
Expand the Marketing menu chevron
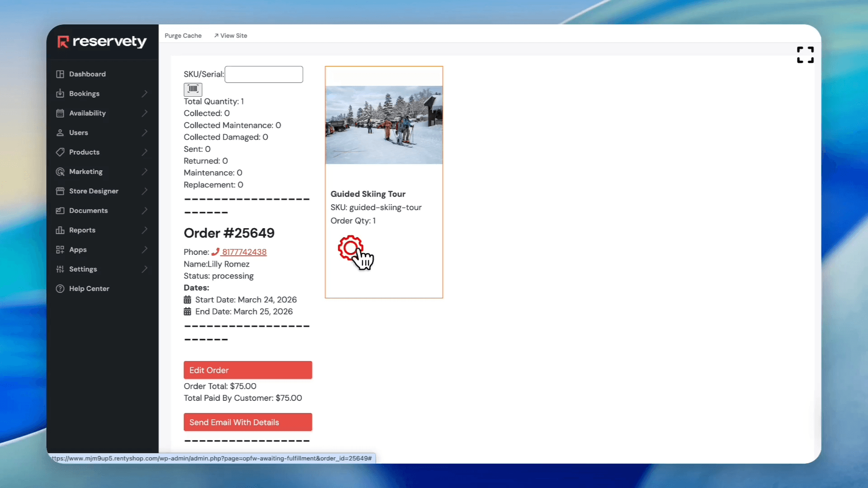pyautogui.click(x=145, y=172)
